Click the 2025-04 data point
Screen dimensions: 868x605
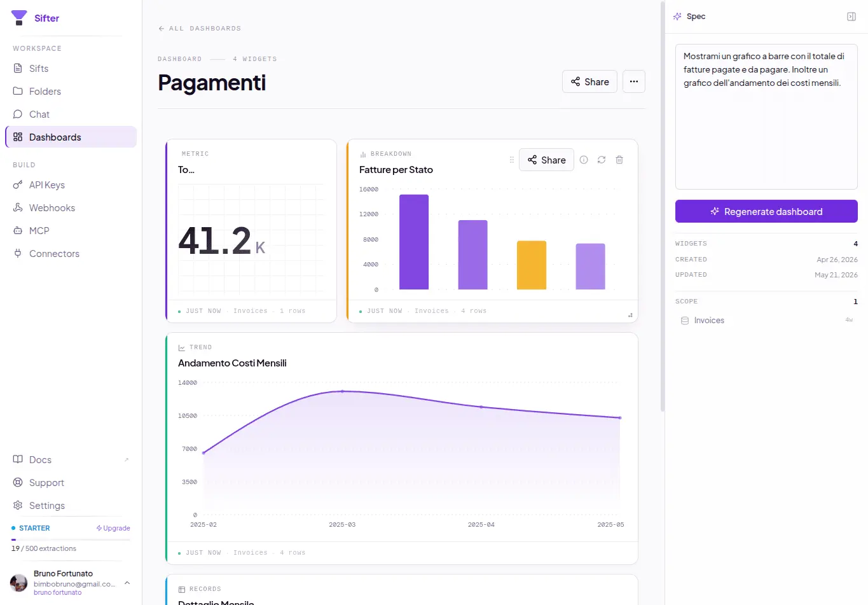(x=481, y=407)
